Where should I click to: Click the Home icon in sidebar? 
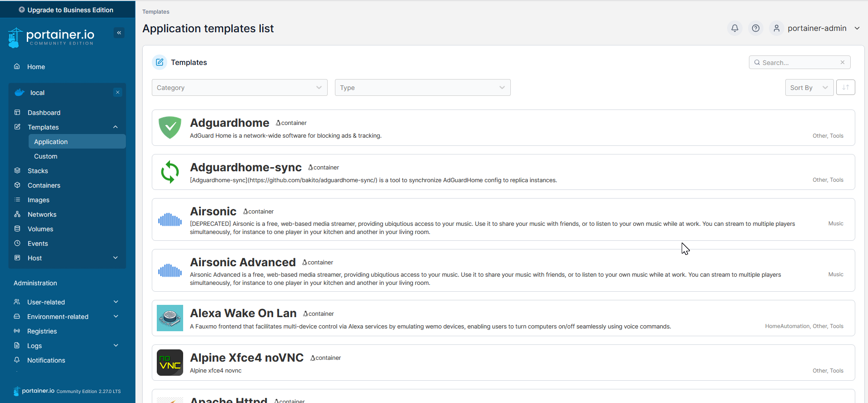17,66
